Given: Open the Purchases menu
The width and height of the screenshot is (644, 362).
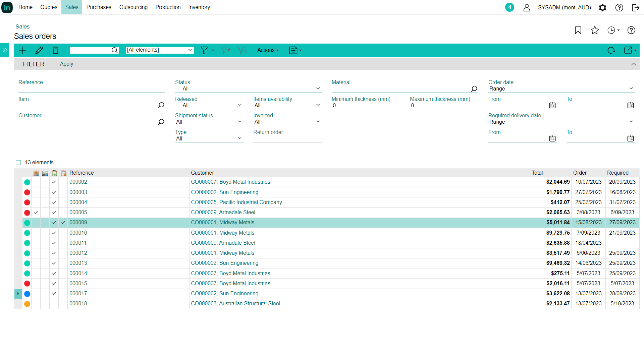Looking at the screenshot, I should pyautogui.click(x=99, y=7).
